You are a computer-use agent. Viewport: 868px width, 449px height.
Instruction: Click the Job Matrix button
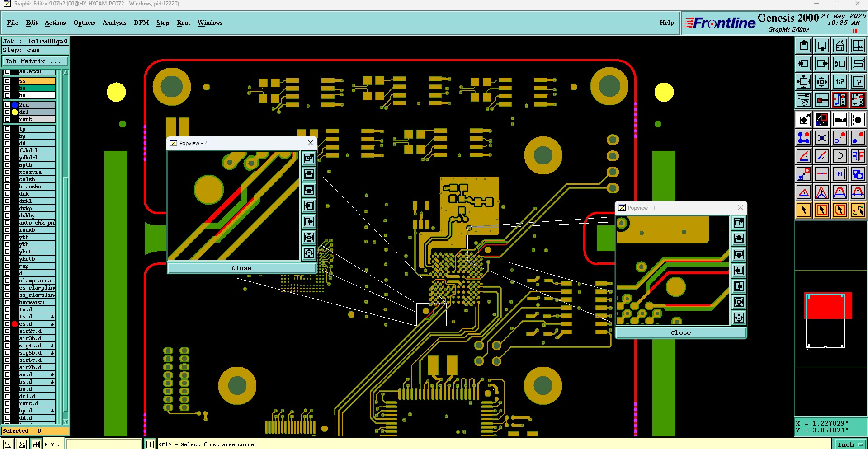35,61
